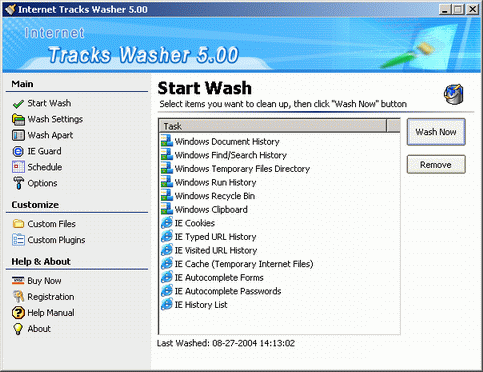The image size is (483, 372).
Task: Click the Windows Recycle Bin row icon
Action: click(x=167, y=196)
